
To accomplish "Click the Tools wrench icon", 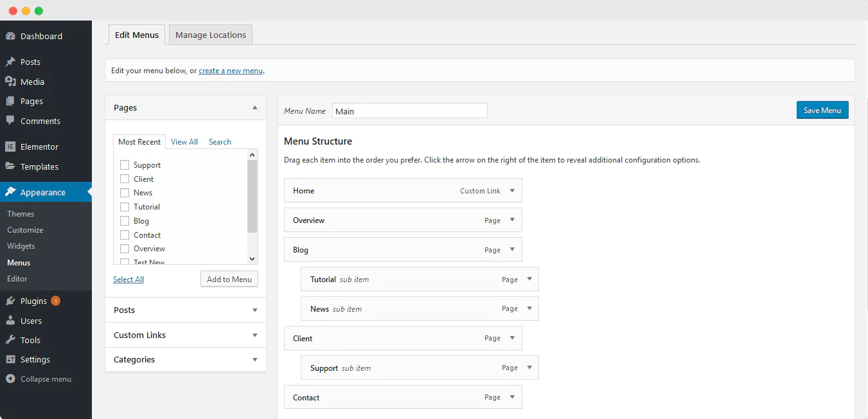I will point(10,340).
